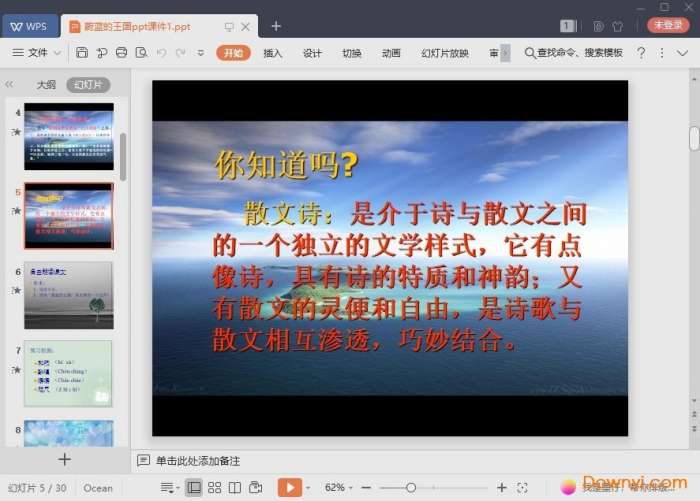Click animation star icon under slide 6
The width and height of the screenshot is (700, 501).
17,290
